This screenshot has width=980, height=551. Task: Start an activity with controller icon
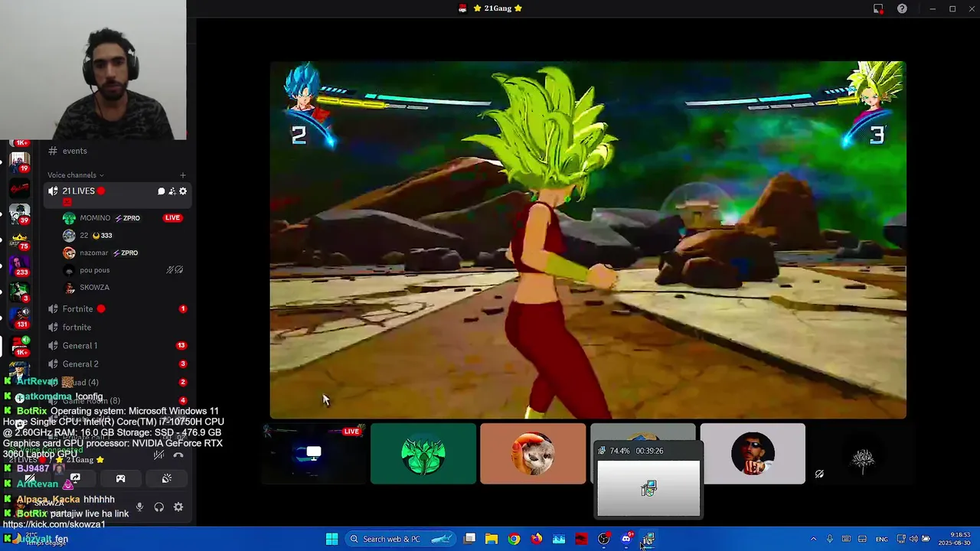[120, 478]
